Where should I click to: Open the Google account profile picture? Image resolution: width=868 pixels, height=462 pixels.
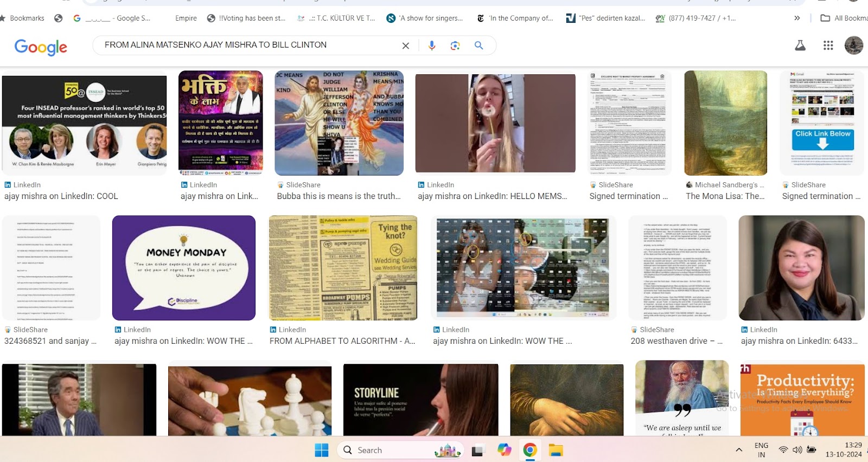point(853,46)
